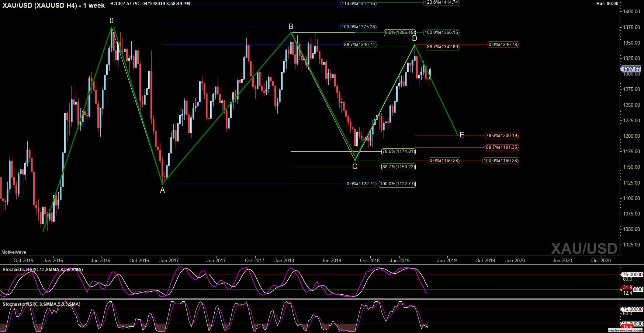Click the Bar: 00:00 countdown label
The width and height of the screenshot is (644, 333).
[x=607, y=4]
